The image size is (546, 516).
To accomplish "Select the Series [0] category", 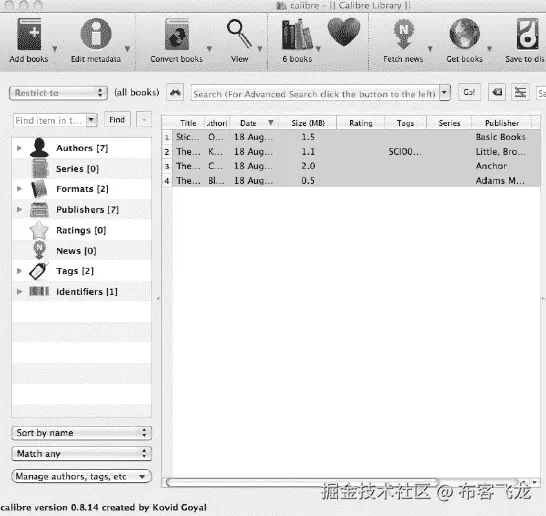I will click(x=77, y=169).
